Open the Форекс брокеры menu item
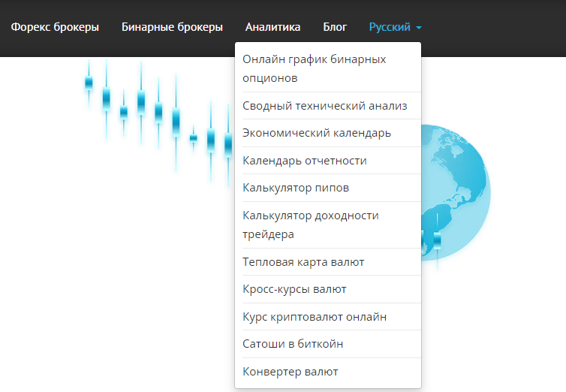 55,27
